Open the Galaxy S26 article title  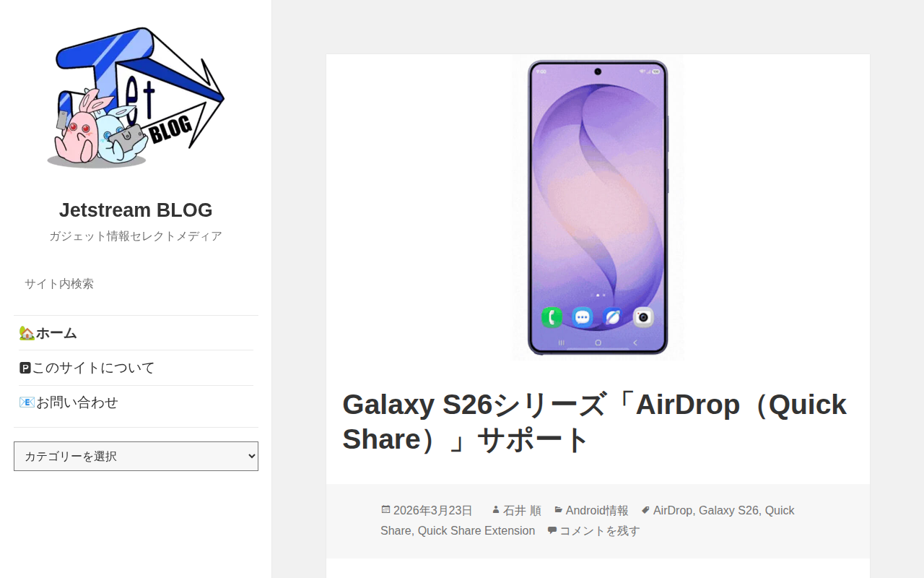594,422
